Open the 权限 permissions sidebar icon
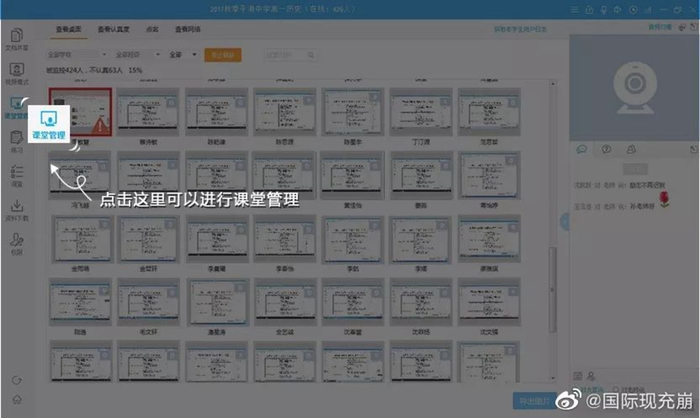The height and width of the screenshot is (418, 700). (x=17, y=244)
